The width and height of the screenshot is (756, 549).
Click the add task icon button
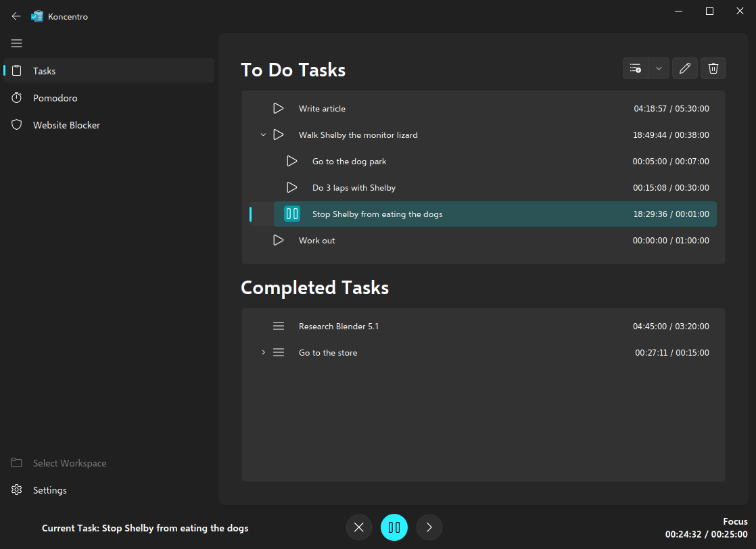635,68
